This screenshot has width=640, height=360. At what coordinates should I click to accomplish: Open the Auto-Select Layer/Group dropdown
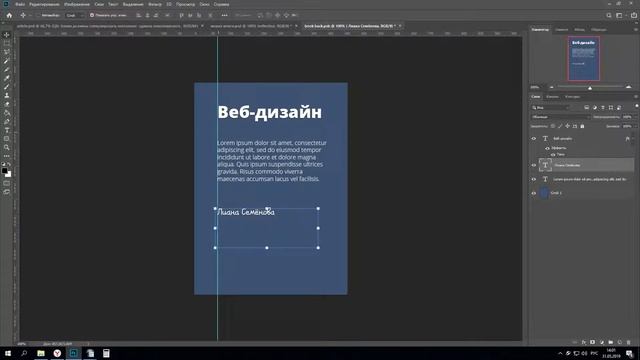75,16
